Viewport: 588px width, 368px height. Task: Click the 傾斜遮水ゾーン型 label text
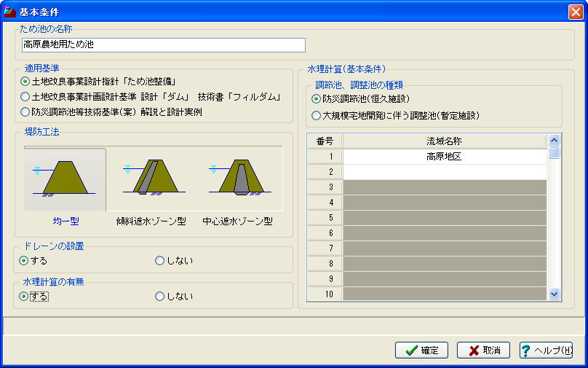151,222
